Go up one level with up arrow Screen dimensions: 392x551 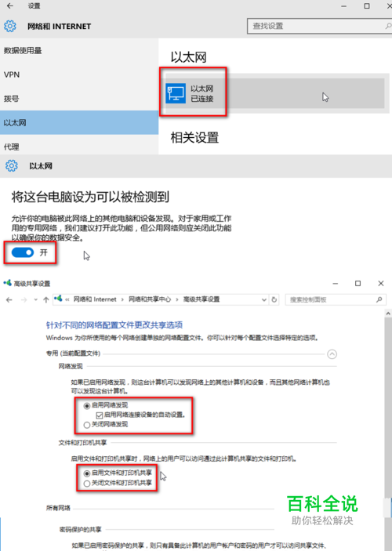point(45,299)
